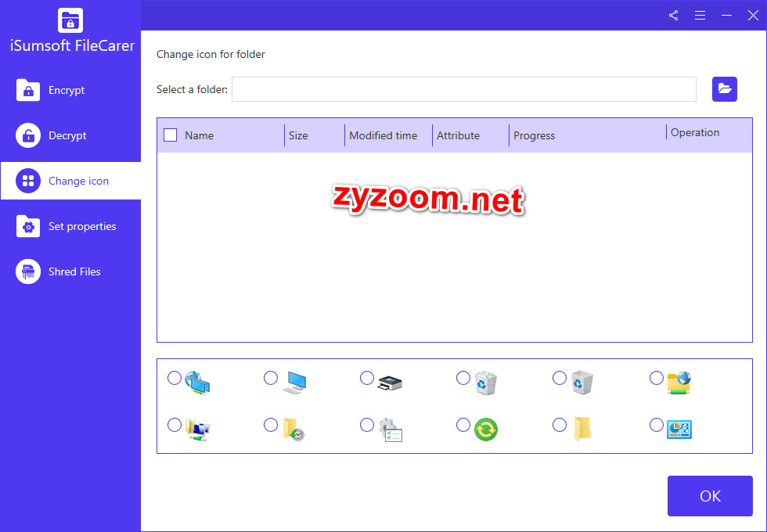Select the desktop computer icon radio
The height and width of the screenshot is (532, 767).
tap(271, 378)
